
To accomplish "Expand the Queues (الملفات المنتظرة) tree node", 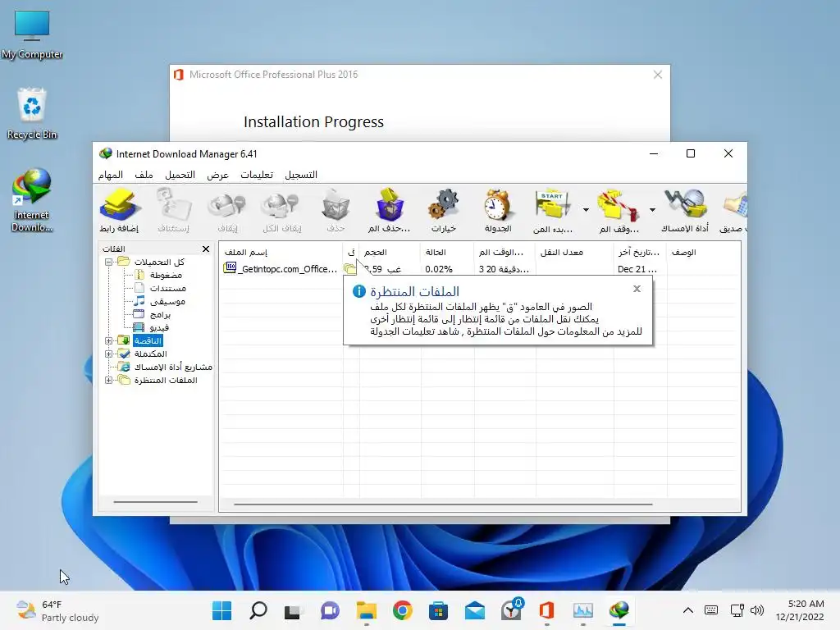I will (109, 380).
